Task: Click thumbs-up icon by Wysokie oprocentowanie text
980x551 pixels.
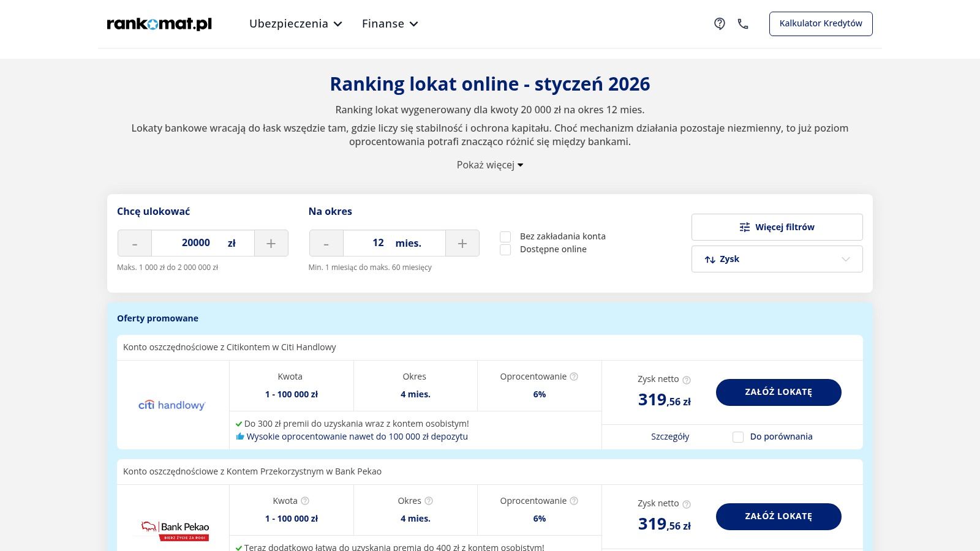Action: pyautogui.click(x=240, y=437)
